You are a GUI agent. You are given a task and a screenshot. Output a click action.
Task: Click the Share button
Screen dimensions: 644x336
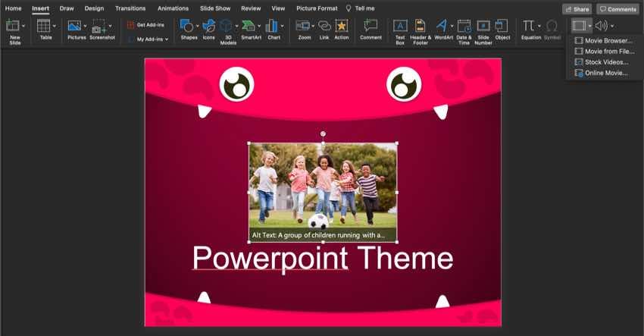coord(577,8)
